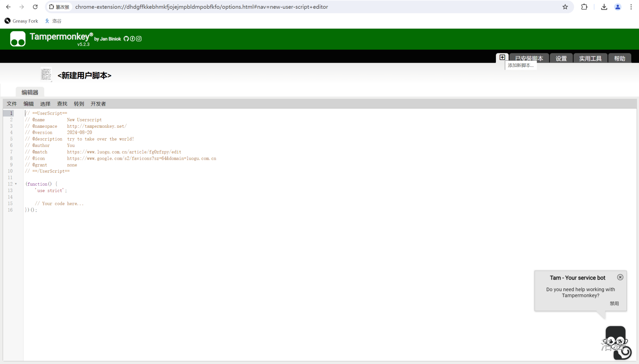Open the 设置 tab
Image resolution: width=639 pixels, height=364 pixels.
coord(561,58)
